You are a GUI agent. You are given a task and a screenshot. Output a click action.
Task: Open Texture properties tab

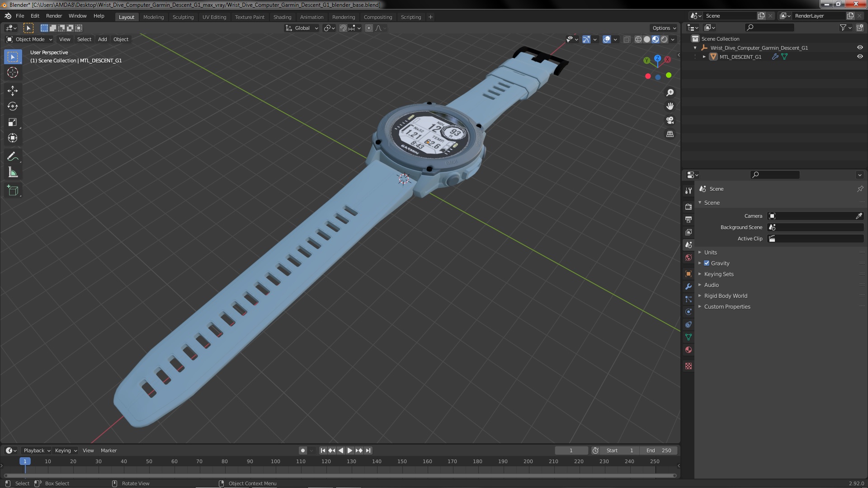pyautogui.click(x=689, y=366)
